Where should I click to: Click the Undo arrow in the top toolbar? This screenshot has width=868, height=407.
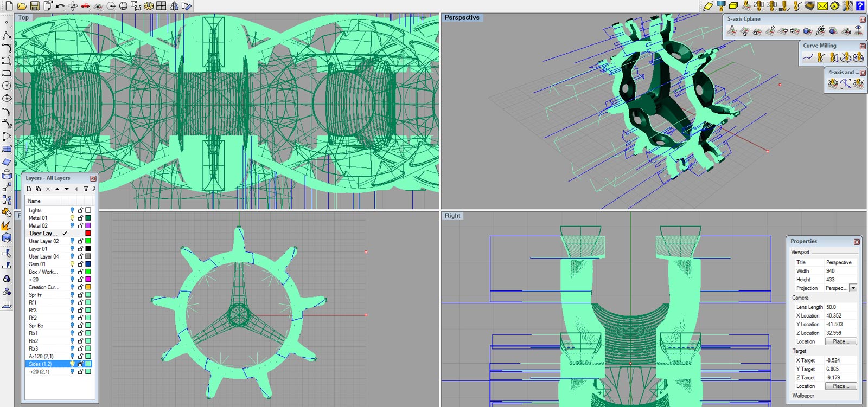click(60, 6)
